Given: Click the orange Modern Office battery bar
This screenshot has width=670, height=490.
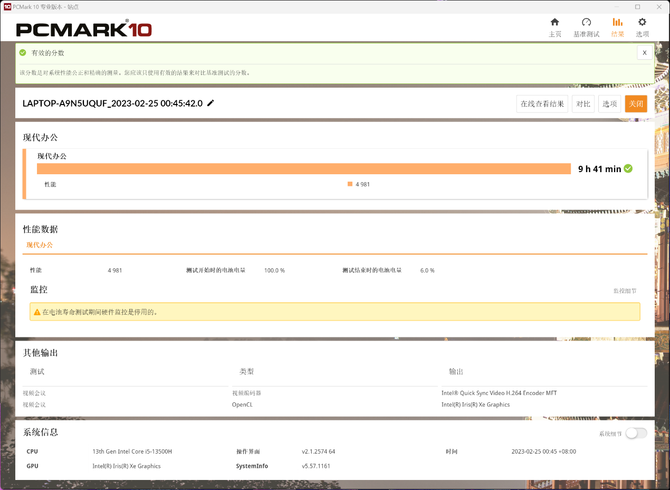Looking at the screenshot, I should (x=304, y=169).
